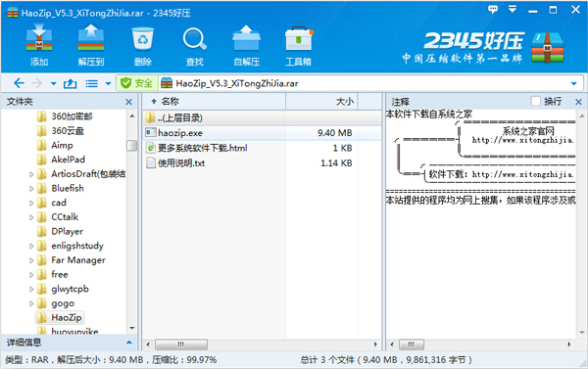Screen dimensions: 588x369
Task: Select the HaoZip folder in tree
Action: click(60, 318)
